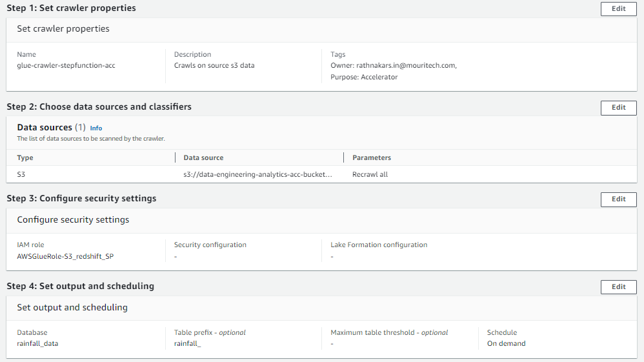The image size is (644, 362).
Task: Click the rainfall_data database value
Action: point(37,343)
